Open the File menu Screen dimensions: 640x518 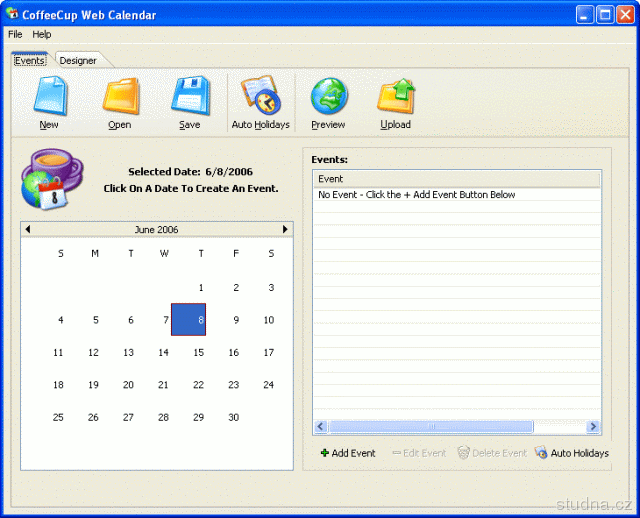15,34
